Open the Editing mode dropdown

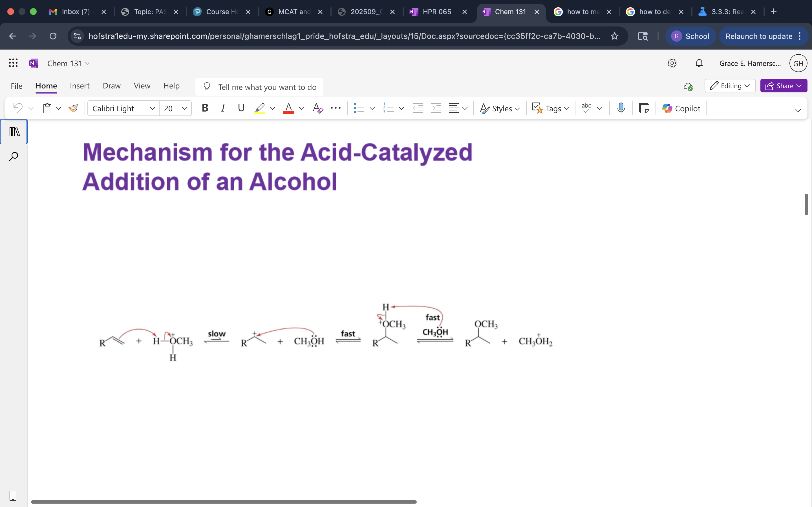[730, 86]
